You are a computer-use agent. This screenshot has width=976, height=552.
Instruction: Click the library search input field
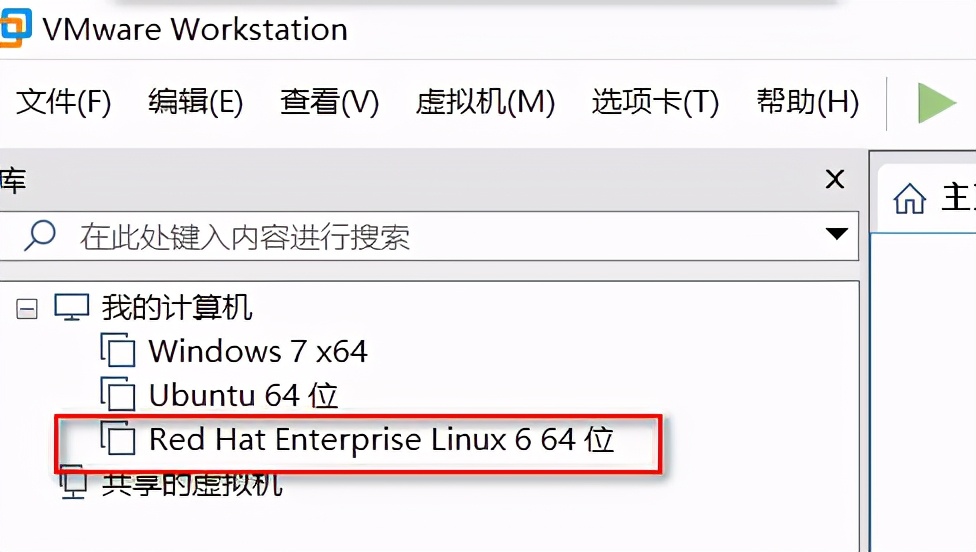[429, 236]
